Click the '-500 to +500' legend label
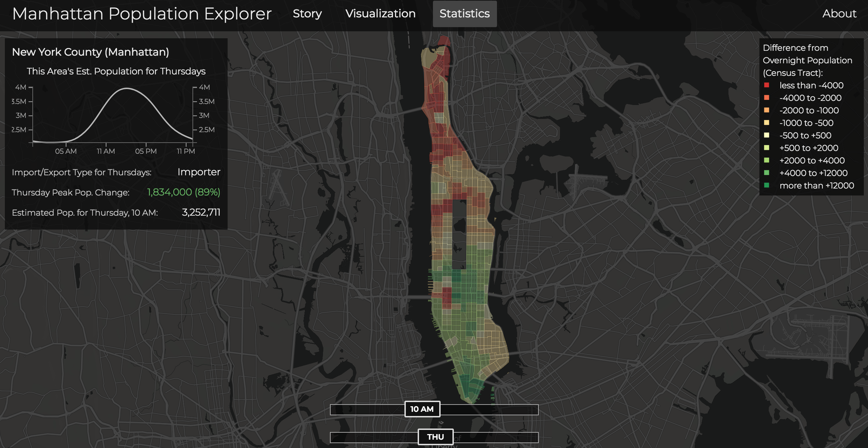The height and width of the screenshot is (448, 868). (x=805, y=135)
